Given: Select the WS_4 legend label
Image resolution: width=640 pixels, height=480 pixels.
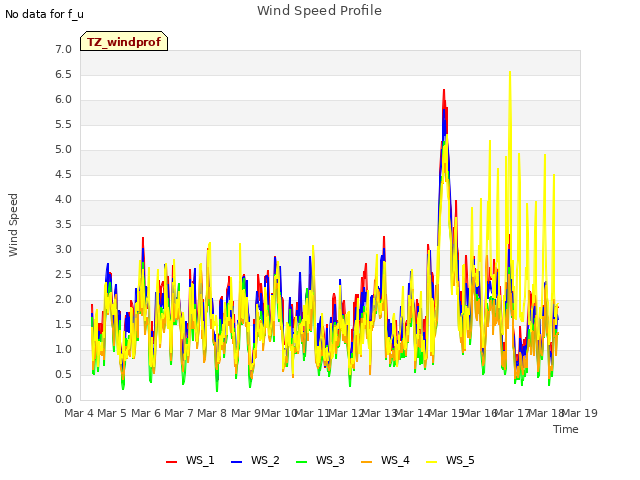Looking at the screenshot, I should pyautogui.click(x=395, y=460).
